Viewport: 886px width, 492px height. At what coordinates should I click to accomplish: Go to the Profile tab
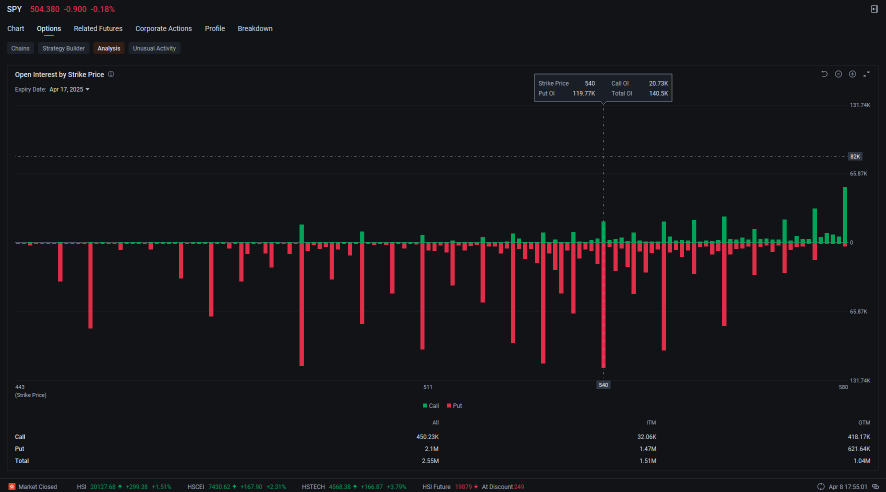(x=215, y=28)
